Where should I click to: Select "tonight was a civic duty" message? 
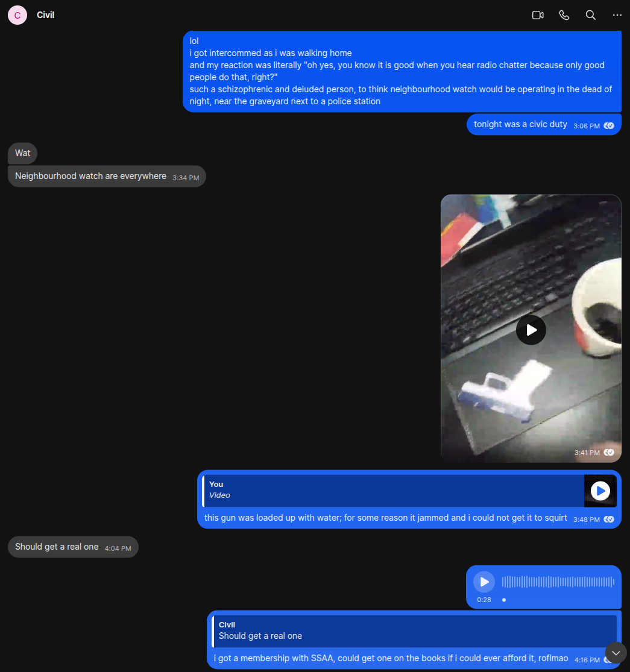544,124
